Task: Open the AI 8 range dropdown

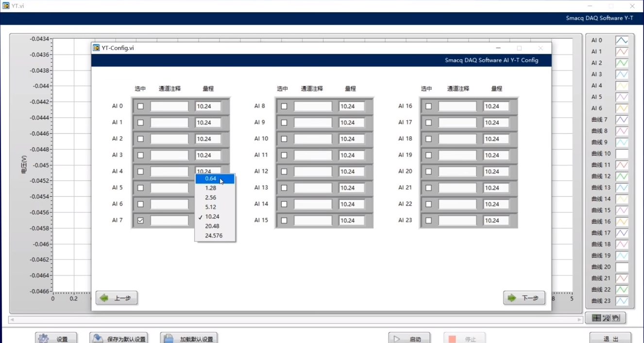Action: pyautogui.click(x=352, y=106)
